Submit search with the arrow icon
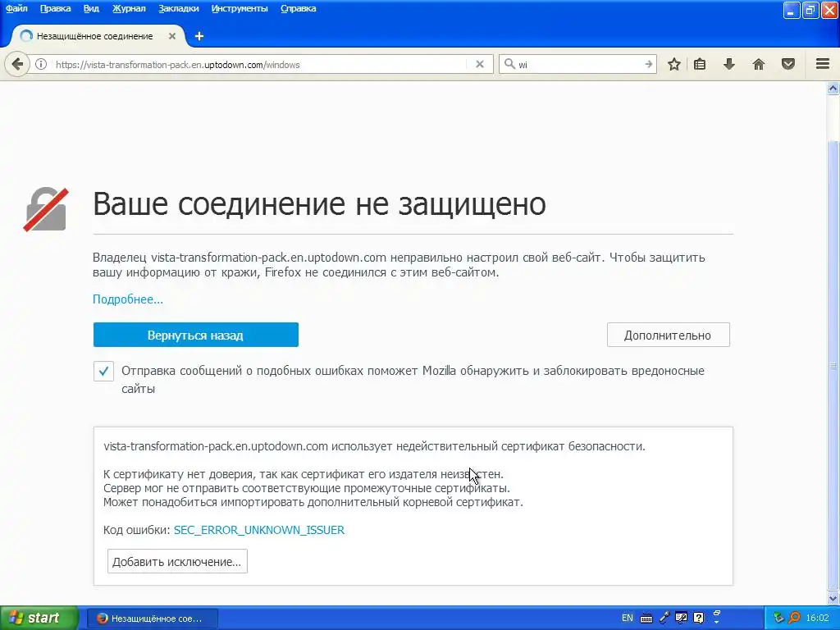 pos(649,64)
